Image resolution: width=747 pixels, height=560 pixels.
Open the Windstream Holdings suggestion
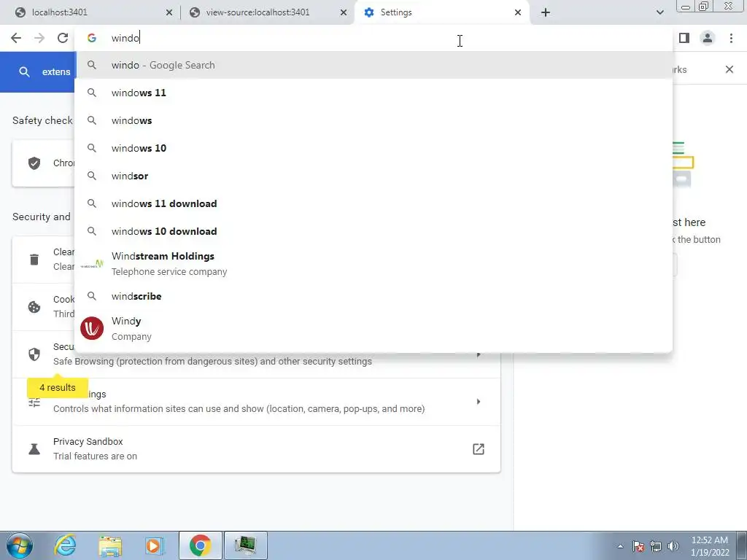[373, 263]
